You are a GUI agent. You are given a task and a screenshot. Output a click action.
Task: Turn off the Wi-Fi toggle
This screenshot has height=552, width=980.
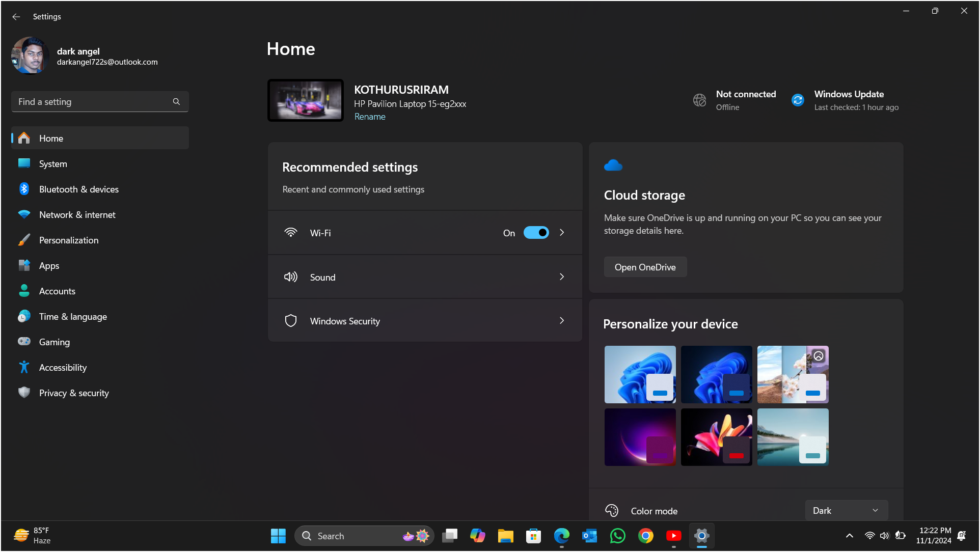click(536, 233)
